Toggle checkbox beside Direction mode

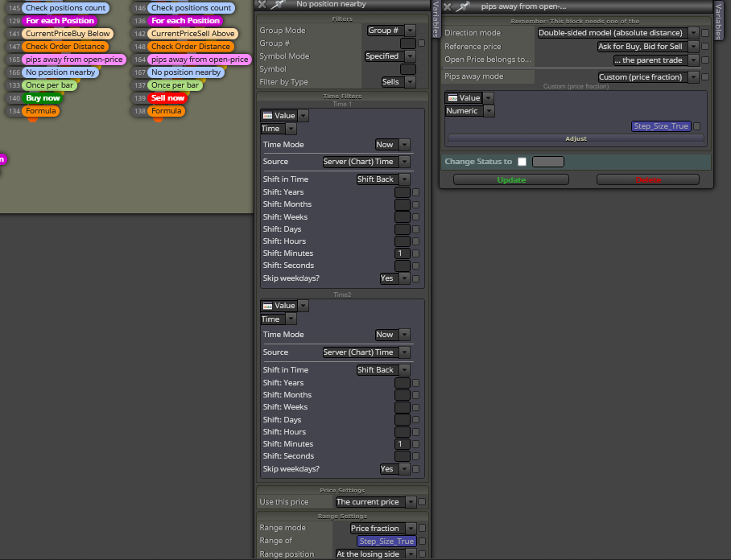click(705, 33)
